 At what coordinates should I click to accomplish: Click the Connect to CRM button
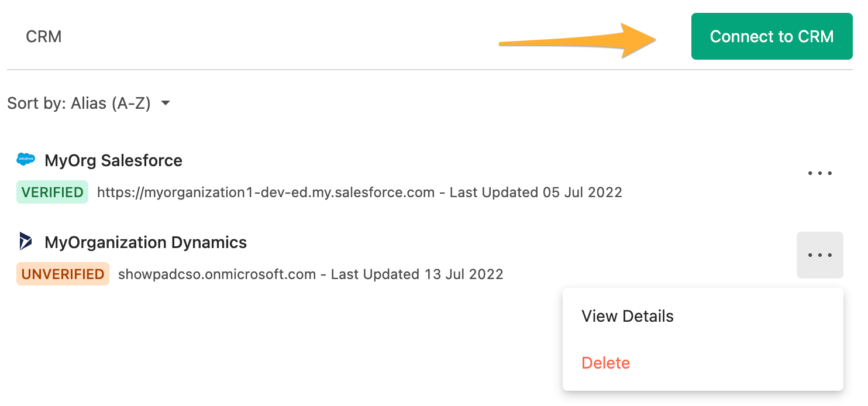point(771,36)
